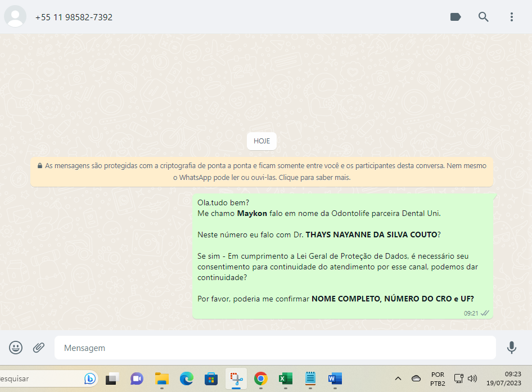
Task: Open the contact profile picture avatar
Action: point(15,16)
